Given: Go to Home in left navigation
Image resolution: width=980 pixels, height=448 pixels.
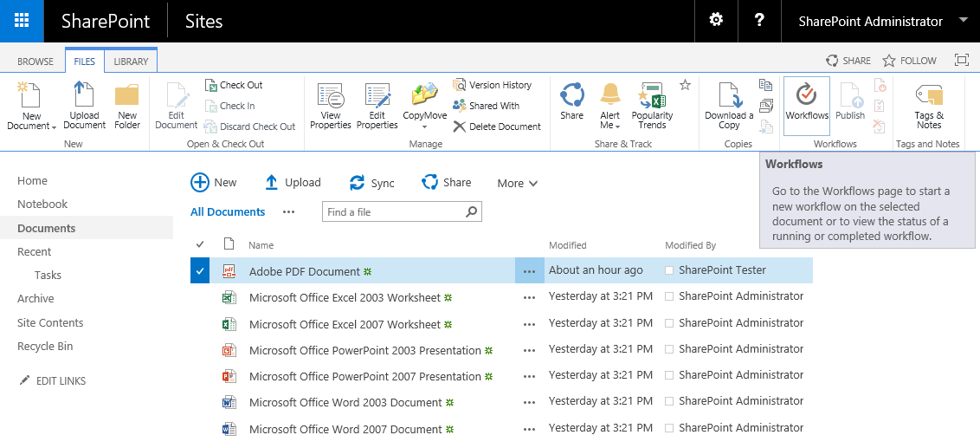Looking at the screenshot, I should click(33, 181).
